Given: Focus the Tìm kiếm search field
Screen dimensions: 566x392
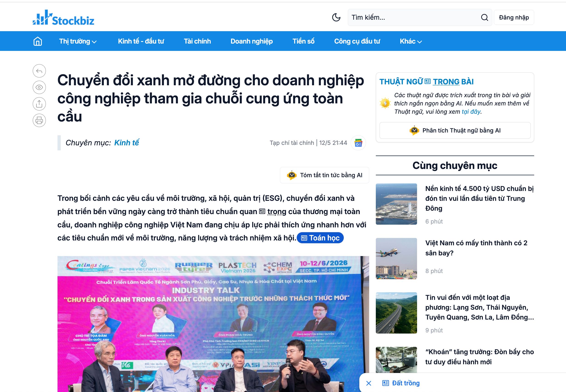Looking at the screenshot, I should [x=420, y=17].
